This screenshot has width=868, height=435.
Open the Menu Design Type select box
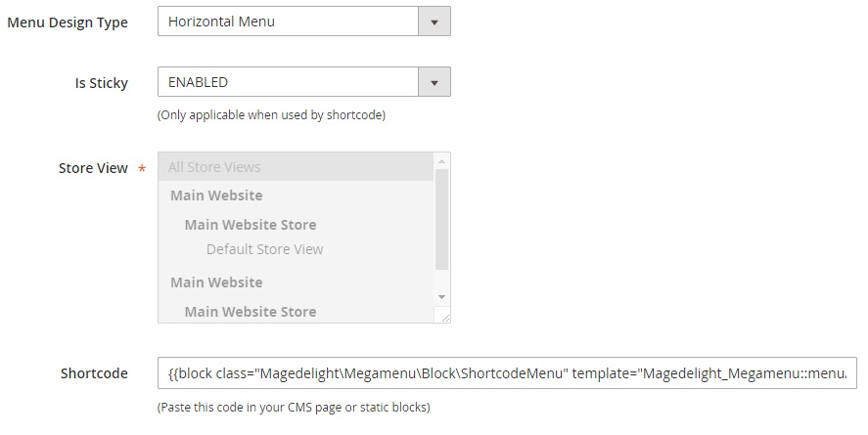(x=288, y=21)
